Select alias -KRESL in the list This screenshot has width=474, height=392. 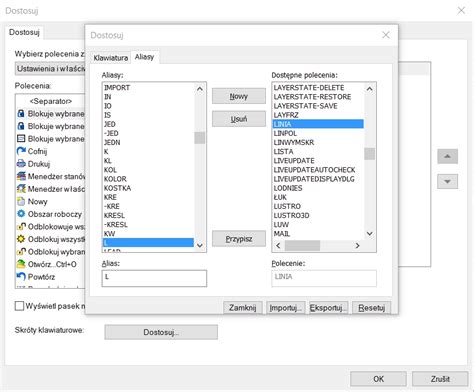point(148,225)
